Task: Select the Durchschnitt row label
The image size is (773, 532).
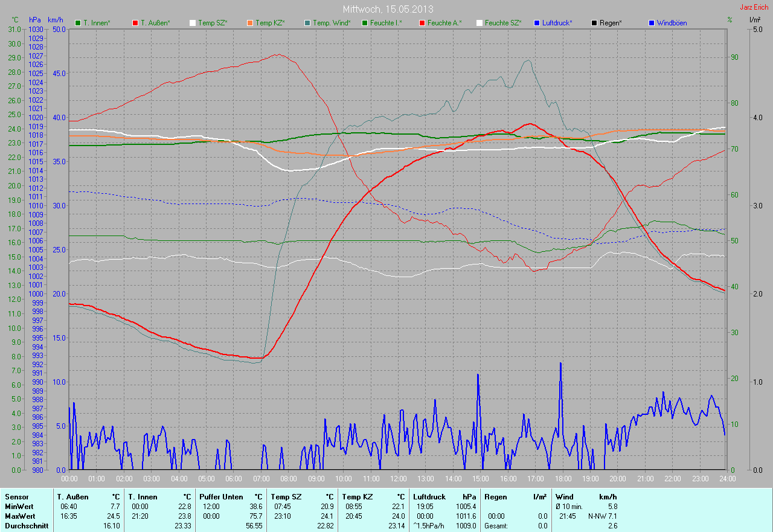Action: pyautogui.click(x=24, y=526)
